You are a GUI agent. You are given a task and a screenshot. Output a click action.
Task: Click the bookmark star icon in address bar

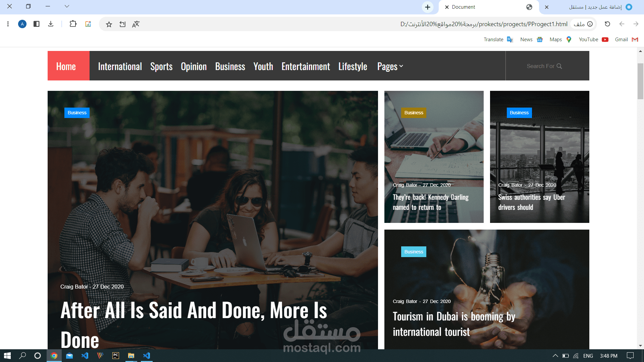[109, 24]
